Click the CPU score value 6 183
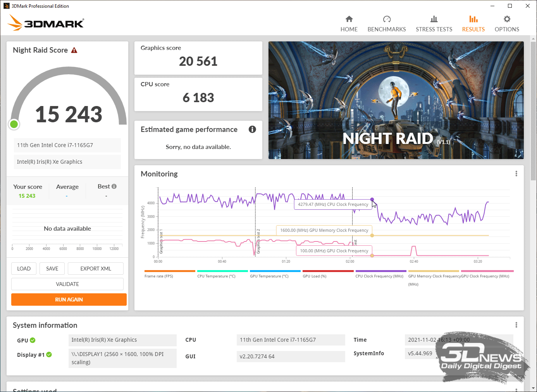Viewport: 537px width, 392px height. pyautogui.click(x=198, y=98)
